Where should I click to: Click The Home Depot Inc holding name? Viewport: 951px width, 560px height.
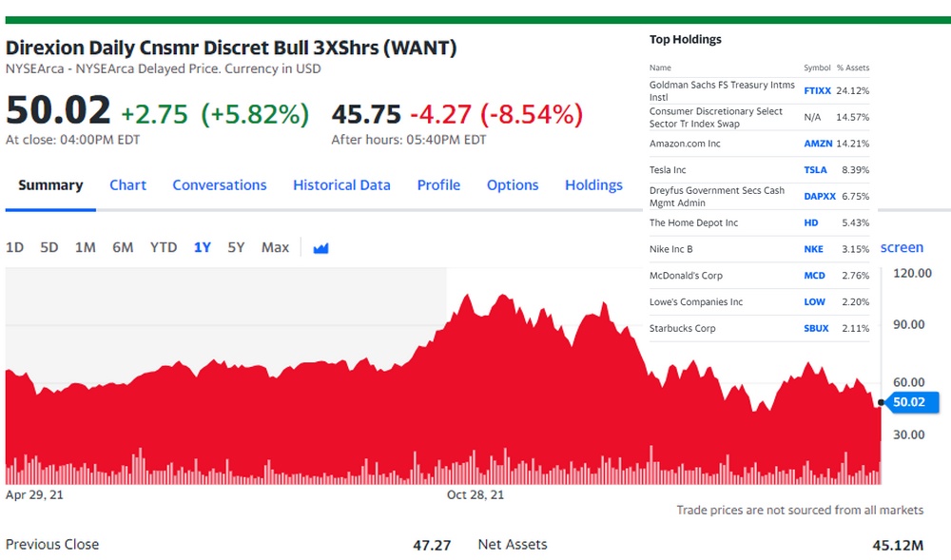pyautogui.click(x=693, y=223)
